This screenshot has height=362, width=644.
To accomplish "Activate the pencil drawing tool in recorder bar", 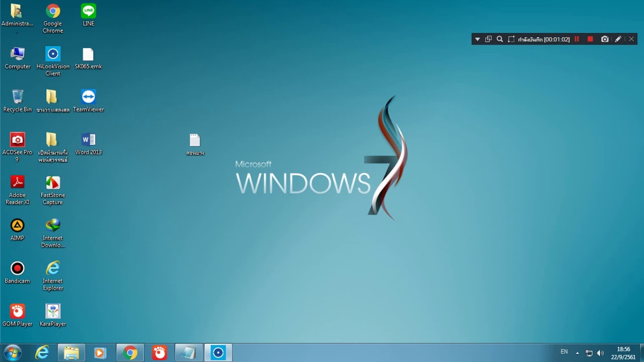I will coord(618,39).
